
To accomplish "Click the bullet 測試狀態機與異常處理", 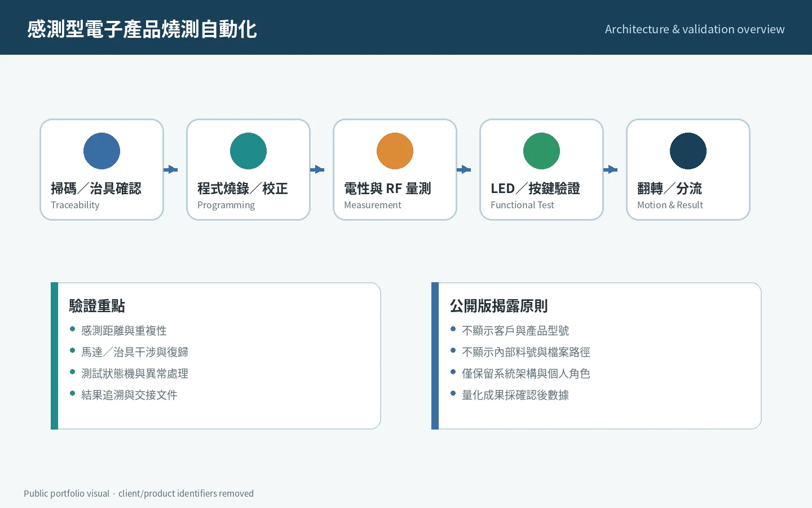I will pyautogui.click(x=135, y=374).
